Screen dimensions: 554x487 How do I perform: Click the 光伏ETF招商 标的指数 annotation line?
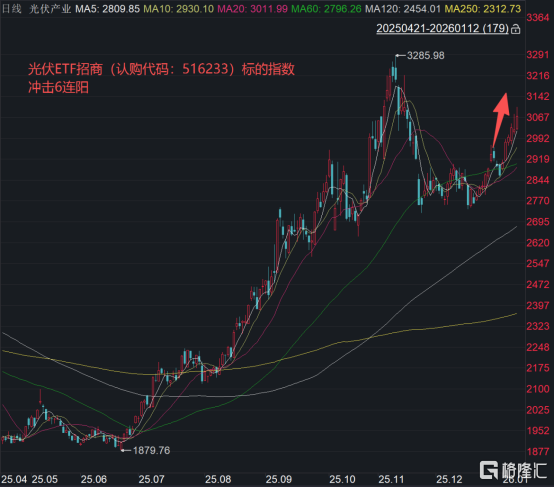point(161,69)
